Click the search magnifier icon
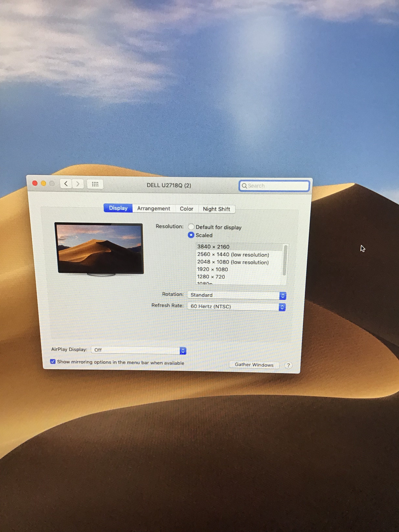399x532 pixels. click(244, 186)
